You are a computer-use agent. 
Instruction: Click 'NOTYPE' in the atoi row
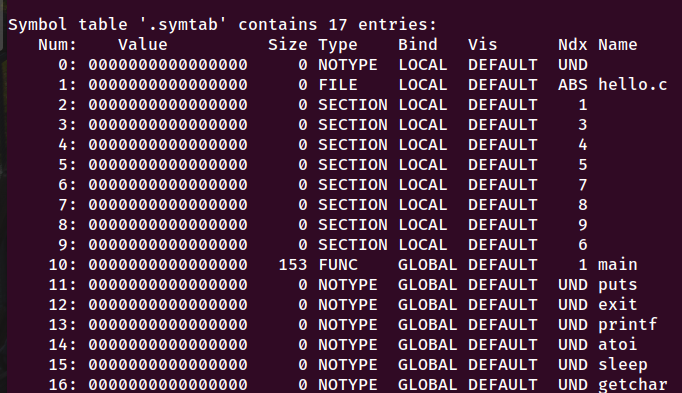pos(348,345)
